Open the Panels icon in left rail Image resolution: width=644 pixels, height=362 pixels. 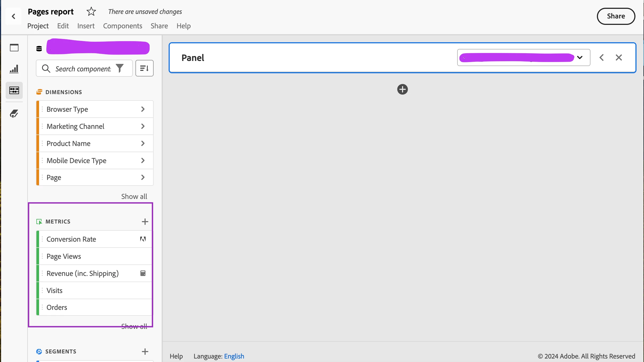(x=14, y=48)
